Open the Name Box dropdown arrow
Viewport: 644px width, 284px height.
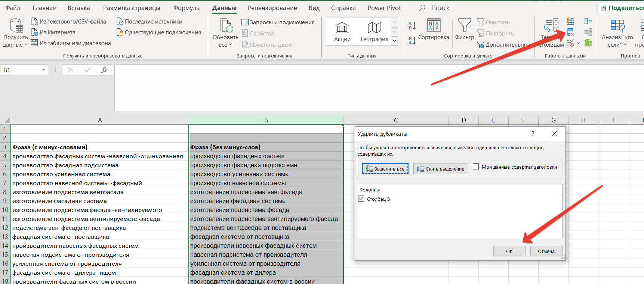43,70
